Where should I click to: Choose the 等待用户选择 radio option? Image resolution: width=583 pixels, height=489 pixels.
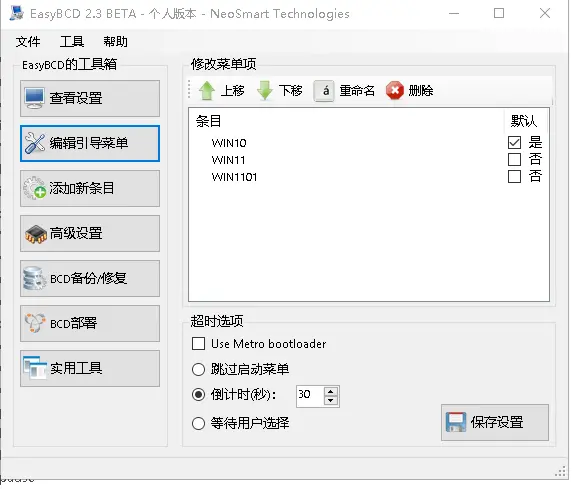pyautogui.click(x=199, y=423)
